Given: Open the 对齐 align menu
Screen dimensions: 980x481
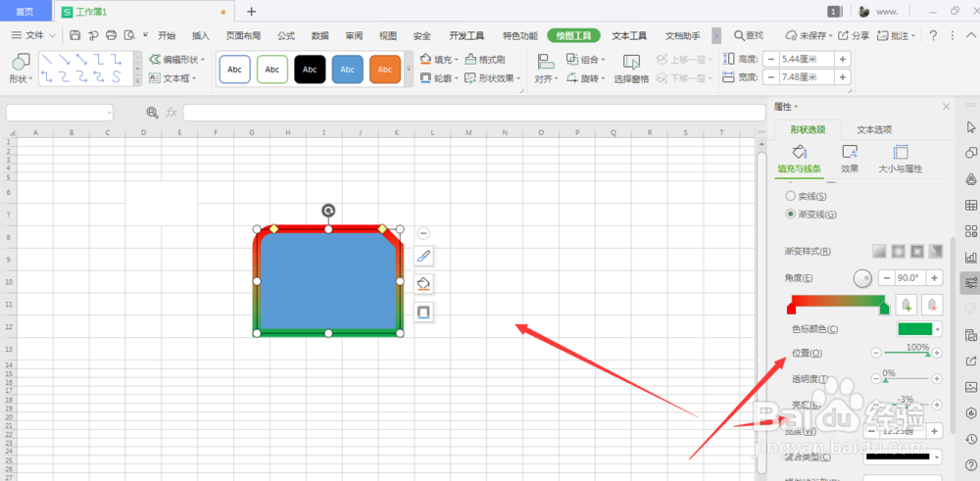Looking at the screenshot, I should coord(546,69).
